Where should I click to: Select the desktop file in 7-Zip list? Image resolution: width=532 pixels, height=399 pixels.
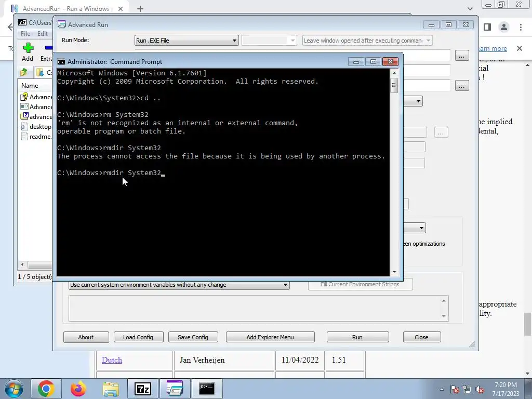click(36, 127)
